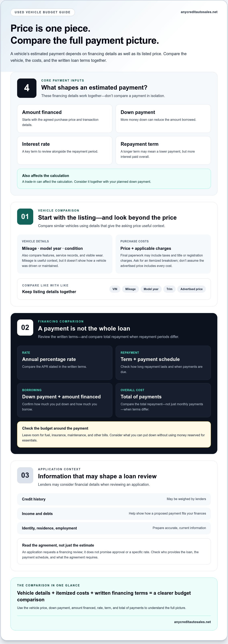Click the Repayment term card
Image resolution: width=228 pixels, height=644 pixels.
point(163,150)
